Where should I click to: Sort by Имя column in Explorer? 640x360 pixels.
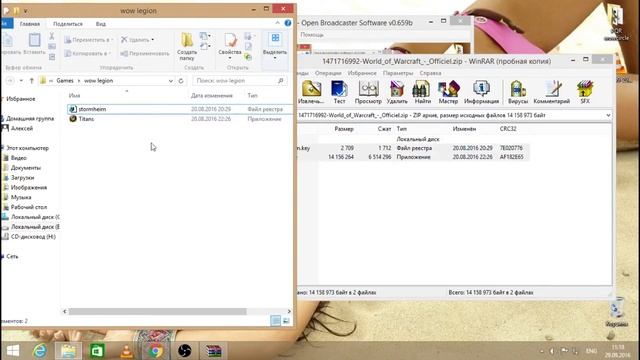74,96
